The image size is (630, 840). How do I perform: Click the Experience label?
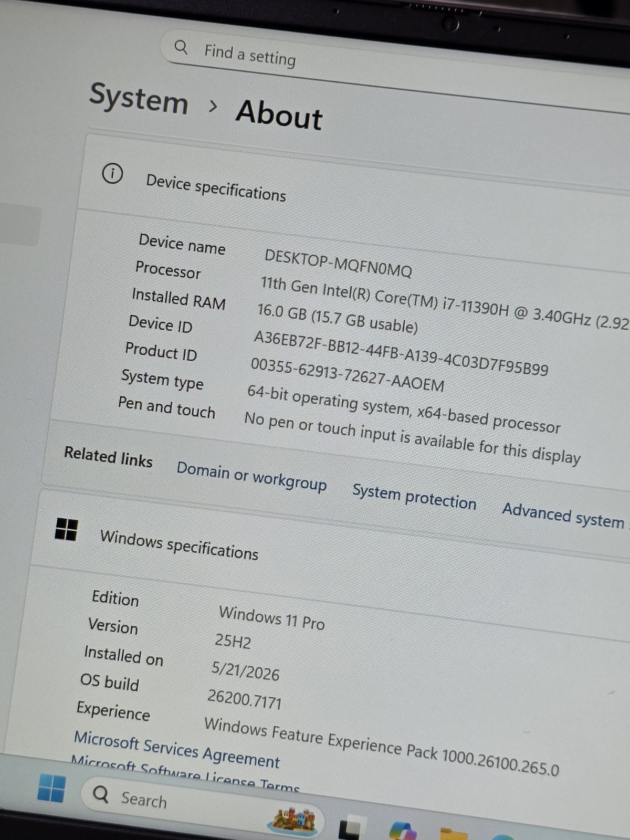pyautogui.click(x=113, y=711)
